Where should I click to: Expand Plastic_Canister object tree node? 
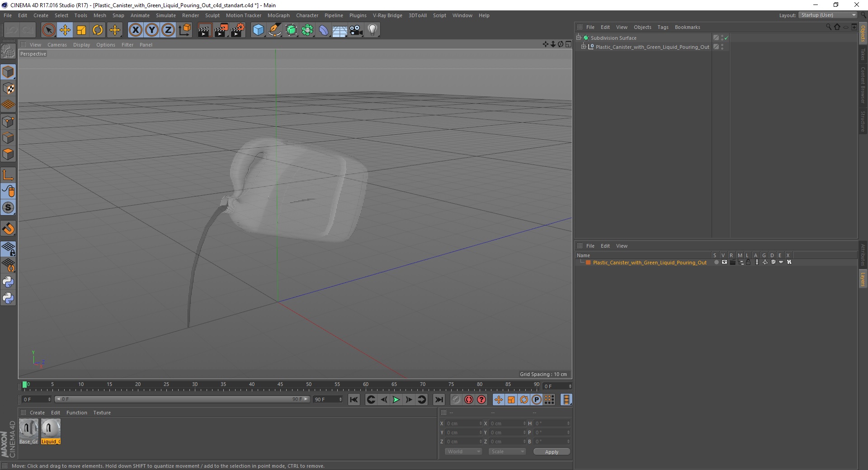584,47
